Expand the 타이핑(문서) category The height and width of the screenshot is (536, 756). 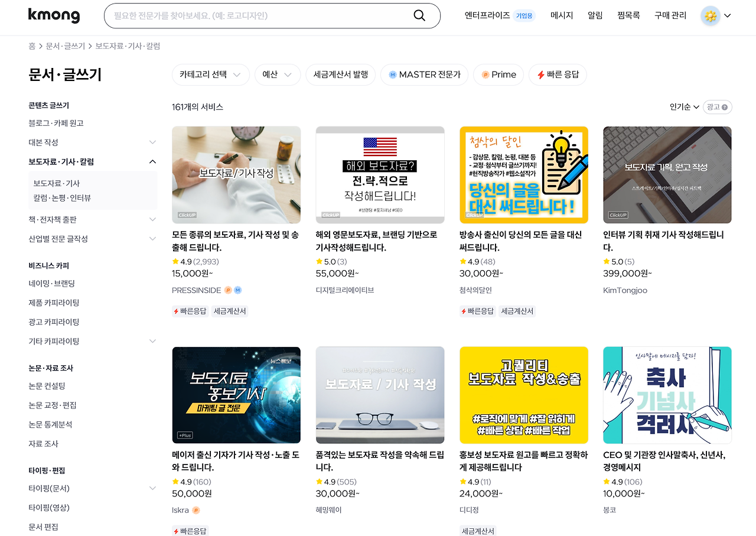click(152, 488)
